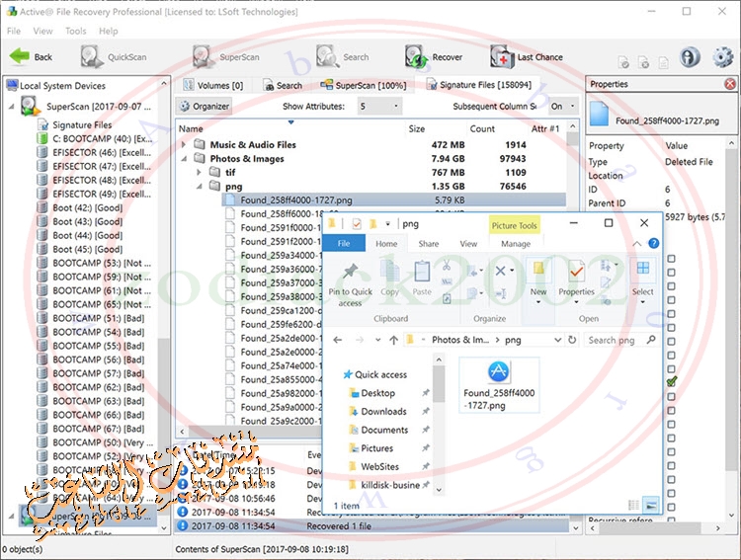Select C: BOOTCAMP (40:) volume icon

42,138
